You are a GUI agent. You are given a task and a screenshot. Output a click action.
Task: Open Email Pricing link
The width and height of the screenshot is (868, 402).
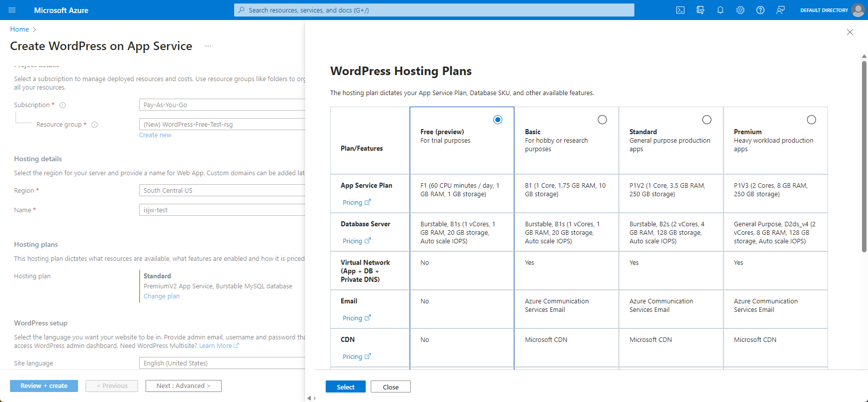(x=357, y=318)
